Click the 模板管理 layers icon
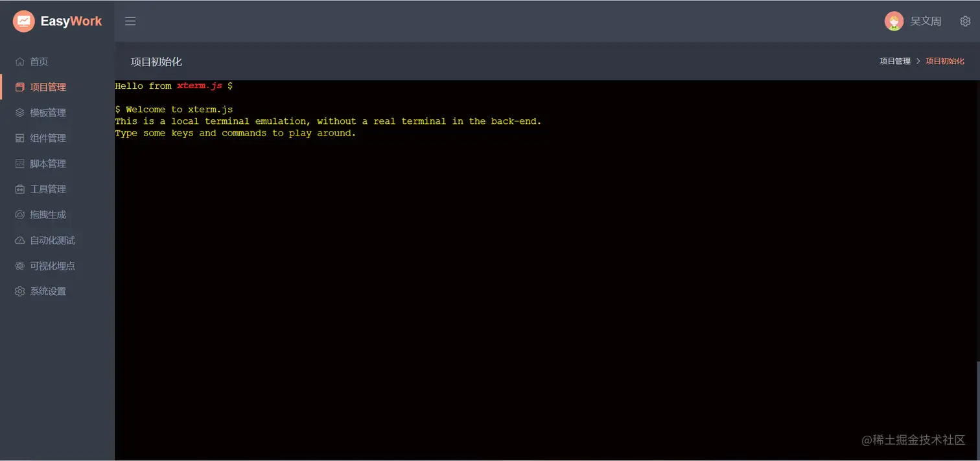The image size is (980, 461). [19, 112]
